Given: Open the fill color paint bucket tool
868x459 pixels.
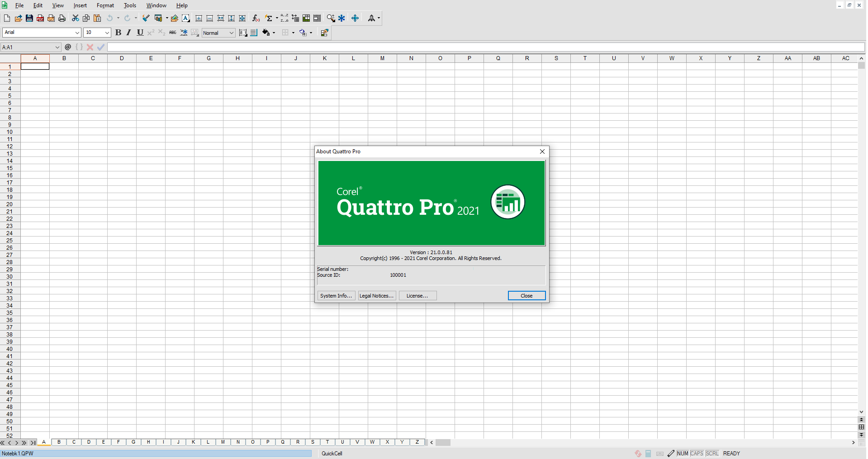Looking at the screenshot, I should click(x=266, y=33).
